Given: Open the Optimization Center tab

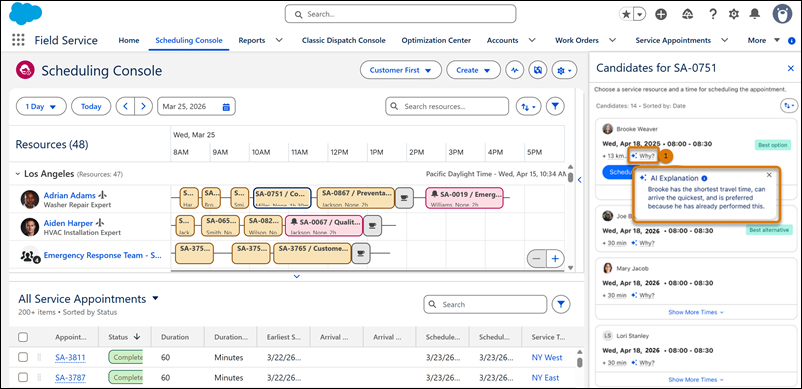Looking at the screenshot, I should coord(436,40).
